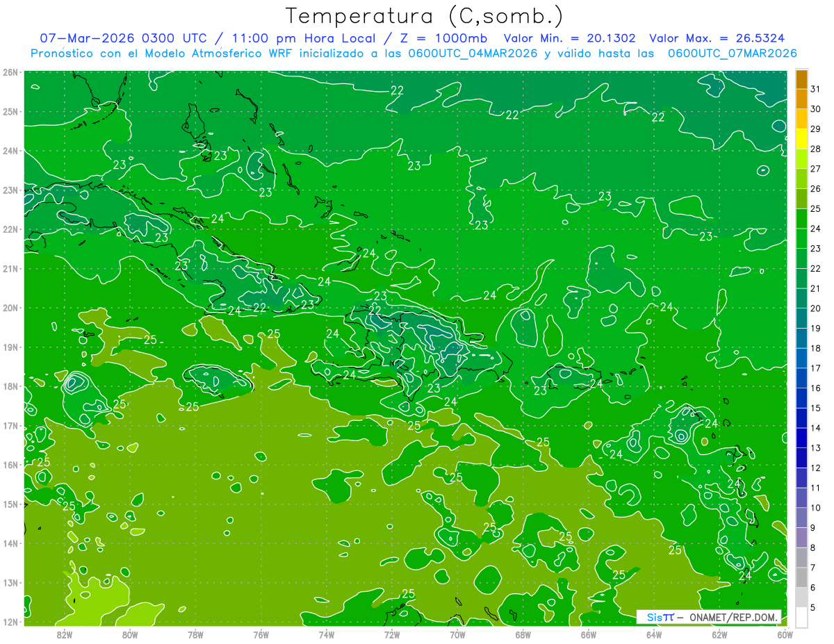The image size is (834, 644).
Task: Click the color scale label 9
Action: [x=814, y=527]
